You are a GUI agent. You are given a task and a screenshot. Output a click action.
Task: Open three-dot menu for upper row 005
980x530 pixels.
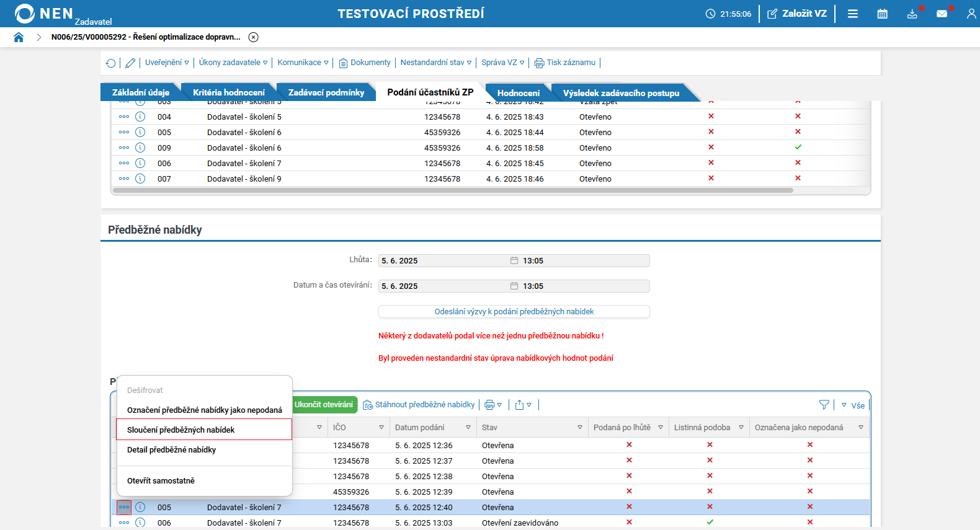point(124,132)
